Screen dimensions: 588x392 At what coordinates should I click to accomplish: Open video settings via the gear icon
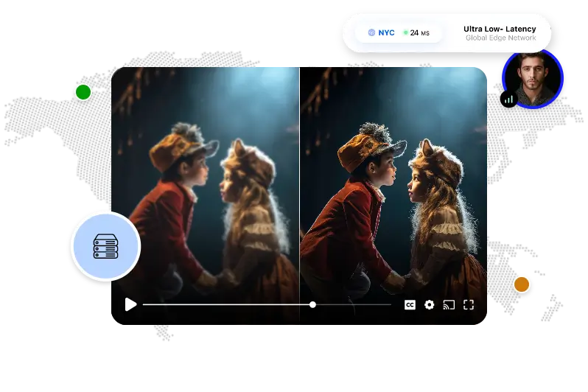click(430, 304)
